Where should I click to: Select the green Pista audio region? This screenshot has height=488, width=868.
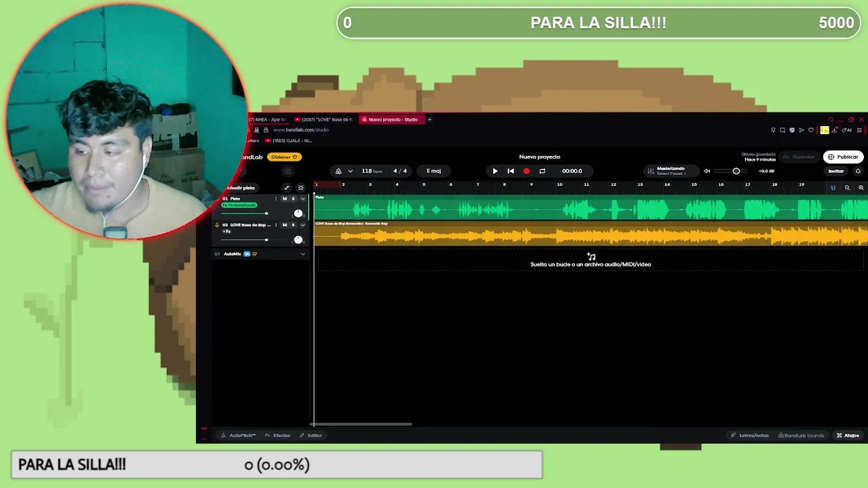point(591,207)
